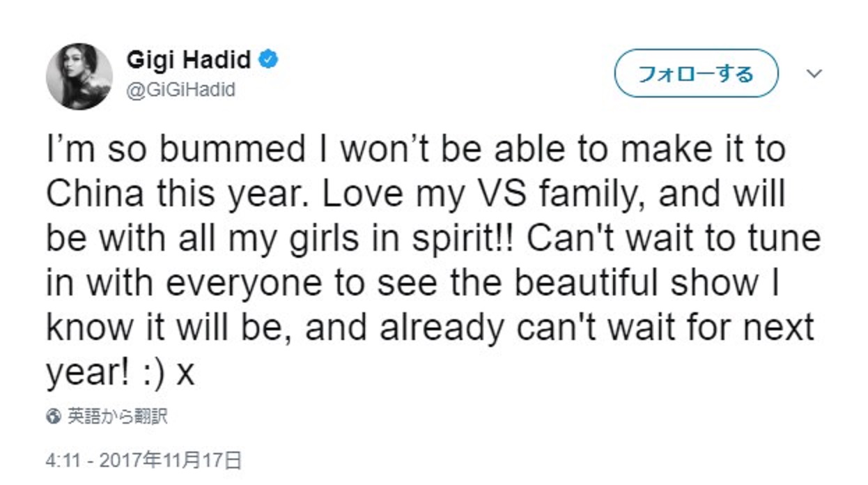868x485 pixels.
Task: Open the 4:11 tweet time link
Action: click(x=61, y=461)
